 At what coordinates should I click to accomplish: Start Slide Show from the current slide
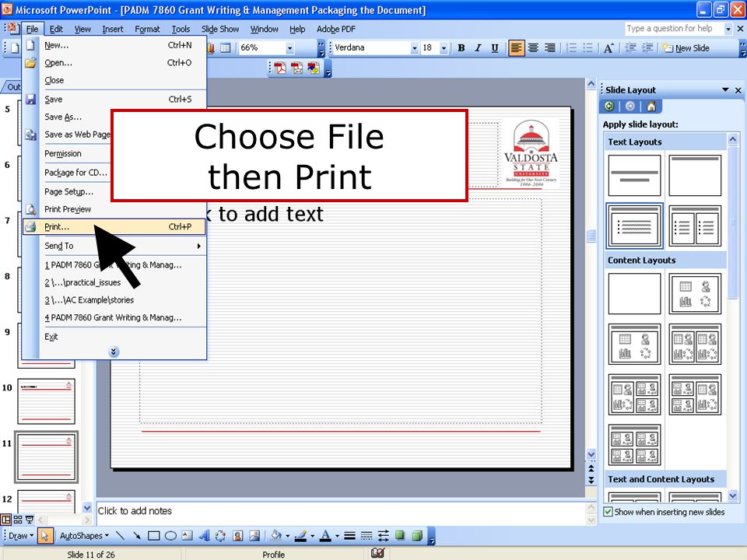tap(30, 520)
